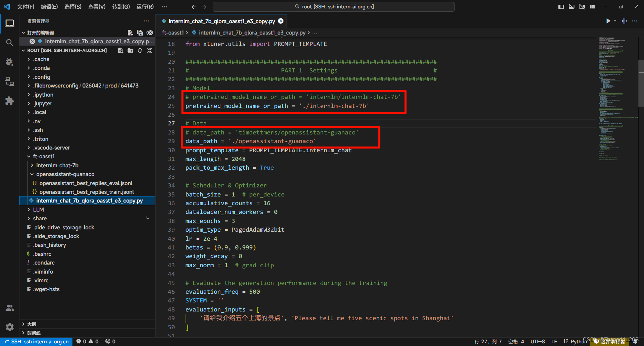Close the internlm_chat_7b editor tab

pos(281,21)
